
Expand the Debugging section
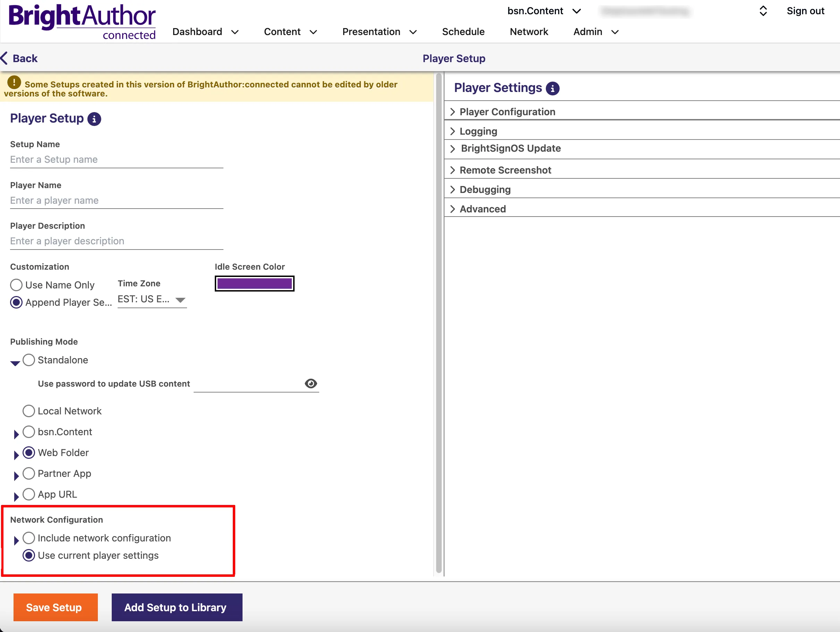coord(642,189)
